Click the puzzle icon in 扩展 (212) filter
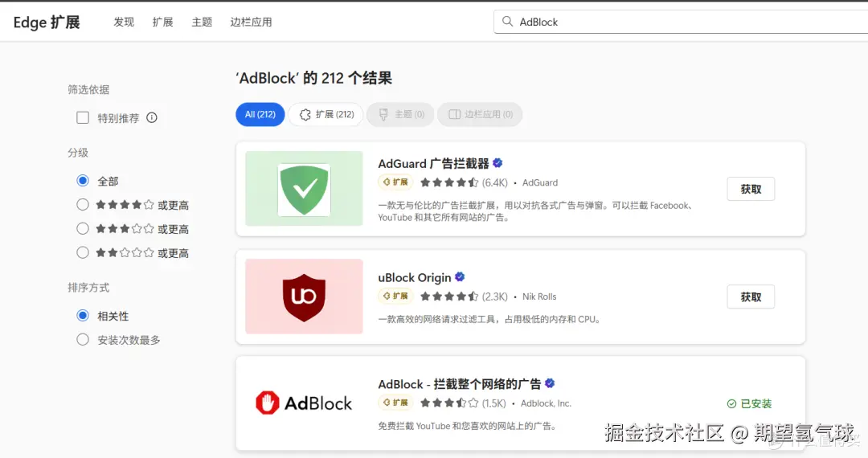868x458 pixels. pos(305,114)
